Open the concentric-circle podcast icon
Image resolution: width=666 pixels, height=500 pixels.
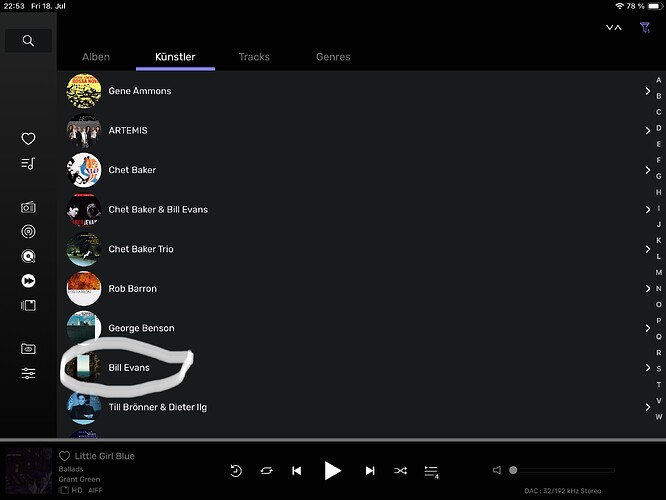point(28,232)
